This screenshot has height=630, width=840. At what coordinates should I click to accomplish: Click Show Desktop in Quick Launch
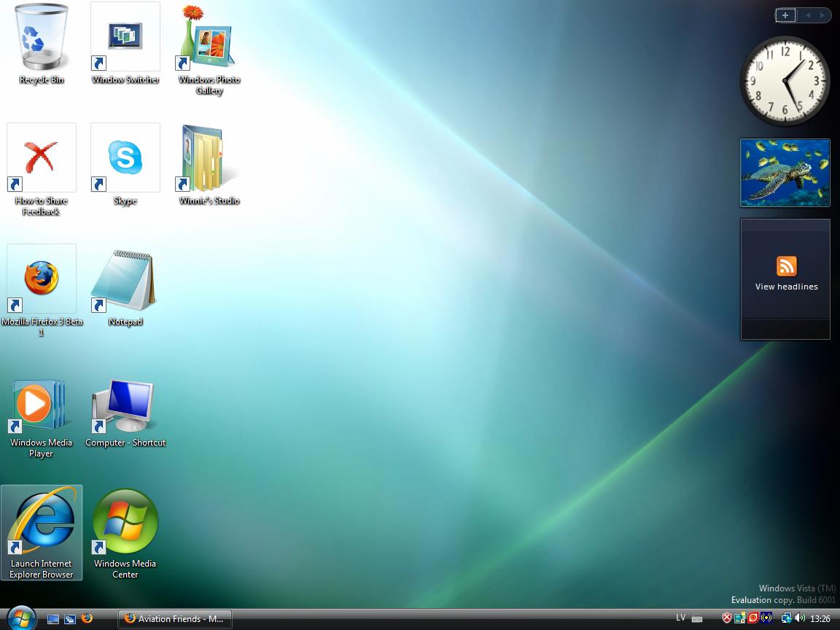[x=53, y=619]
